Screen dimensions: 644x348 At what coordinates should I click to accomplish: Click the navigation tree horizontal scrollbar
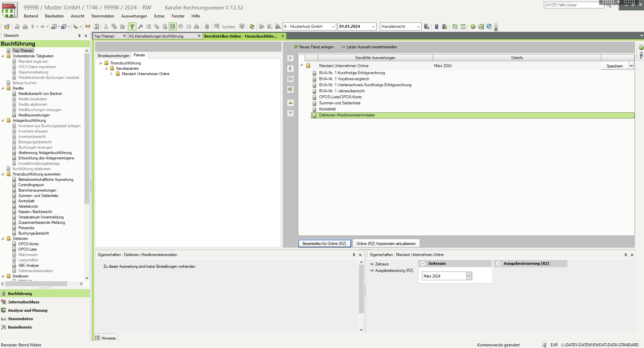click(x=37, y=284)
